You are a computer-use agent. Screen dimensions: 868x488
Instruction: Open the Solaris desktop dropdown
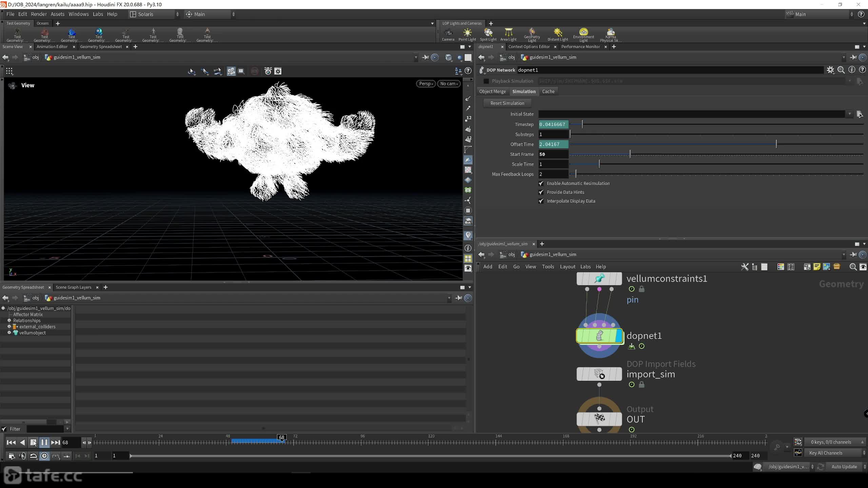point(154,14)
